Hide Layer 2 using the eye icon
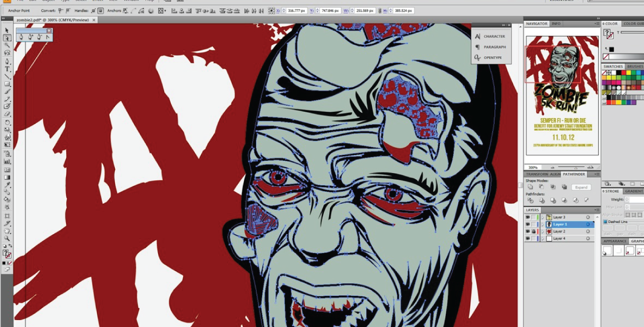Image resolution: width=644 pixels, height=327 pixels. (528, 231)
